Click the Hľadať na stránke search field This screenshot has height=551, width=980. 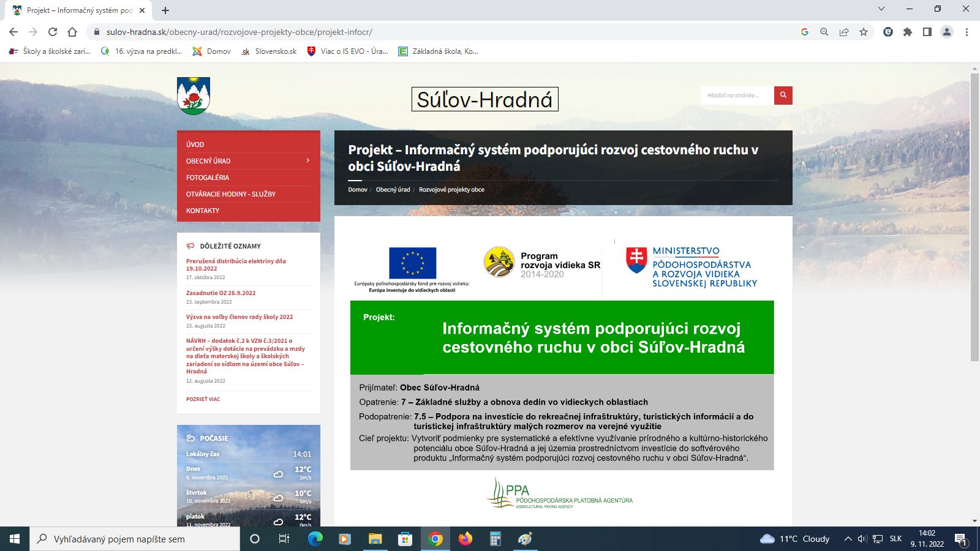click(737, 95)
